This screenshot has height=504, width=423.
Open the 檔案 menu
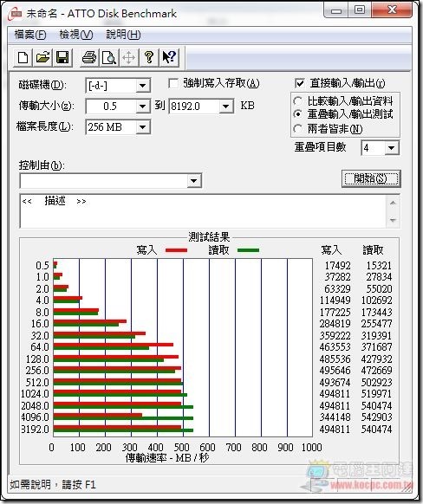point(30,35)
